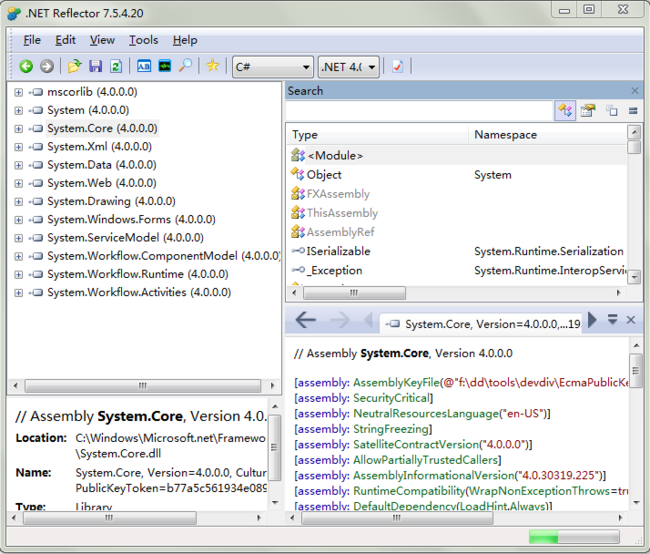The height and width of the screenshot is (554, 650).
Task: Open search with the magnifier icon
Action: (185, 66)
